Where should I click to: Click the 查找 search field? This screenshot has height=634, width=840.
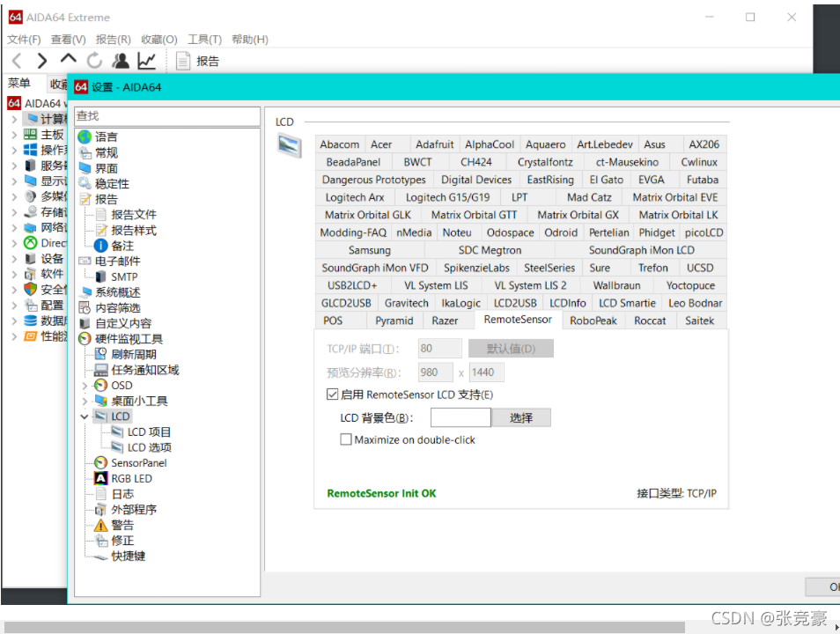point(167,115)
